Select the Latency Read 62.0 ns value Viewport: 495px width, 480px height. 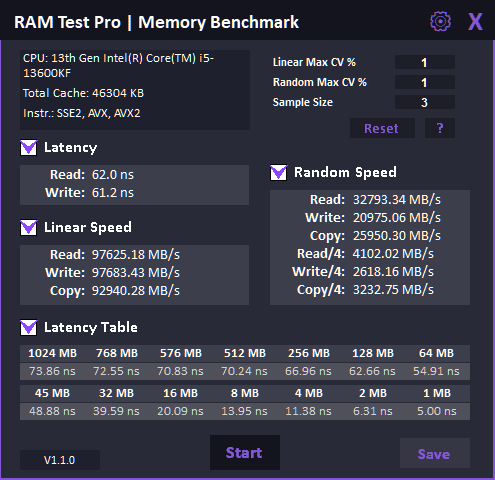click(x=113, y=175)
